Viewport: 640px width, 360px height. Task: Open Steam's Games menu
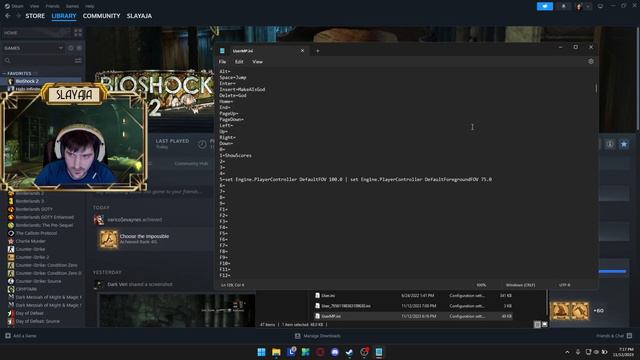72,6
